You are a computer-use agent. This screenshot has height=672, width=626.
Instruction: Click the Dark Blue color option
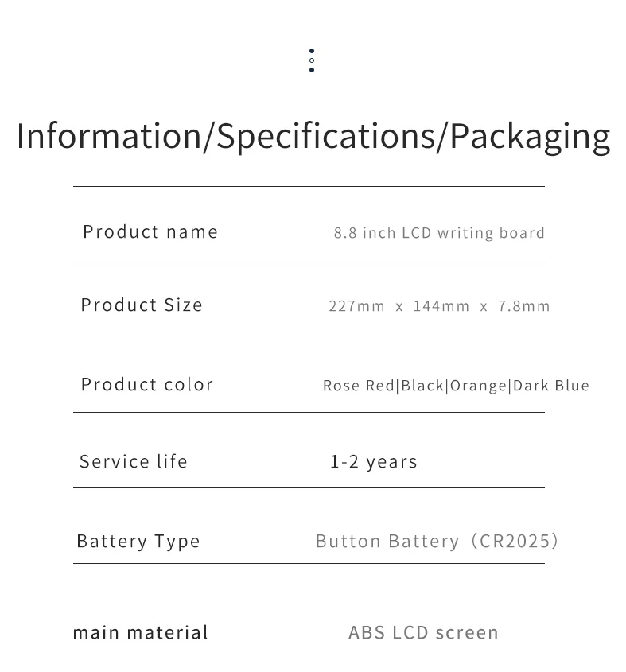(x=551, y=386)
